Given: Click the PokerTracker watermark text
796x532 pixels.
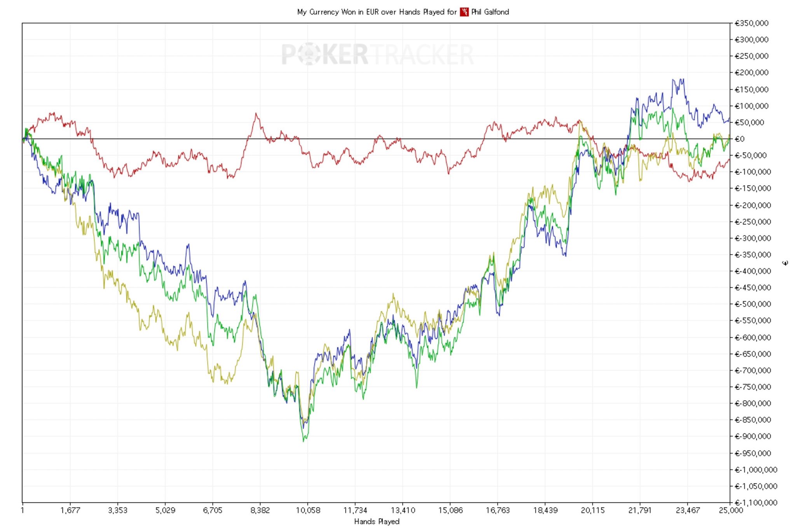Looking at the screenshot, I should [x=377, y=54].
